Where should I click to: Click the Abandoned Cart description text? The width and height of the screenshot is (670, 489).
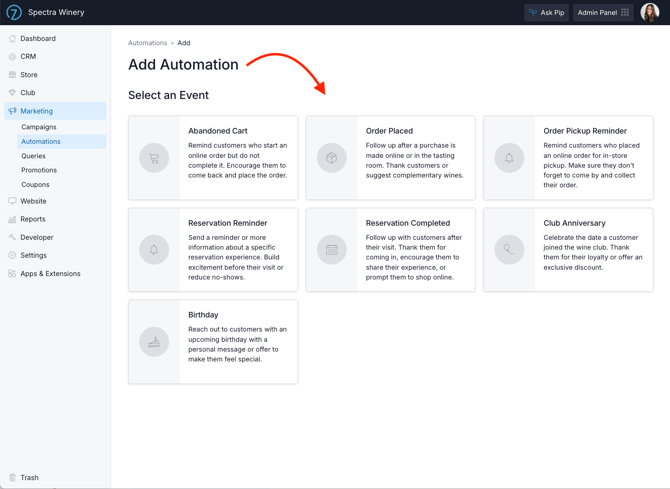coord(238,160)
